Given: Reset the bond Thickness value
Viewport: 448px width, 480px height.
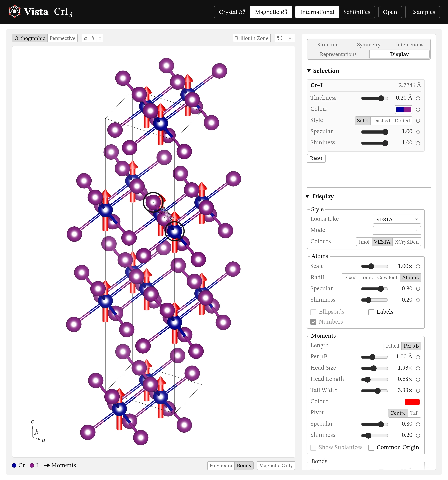Looking at the screenshot, I should point(418,98).
